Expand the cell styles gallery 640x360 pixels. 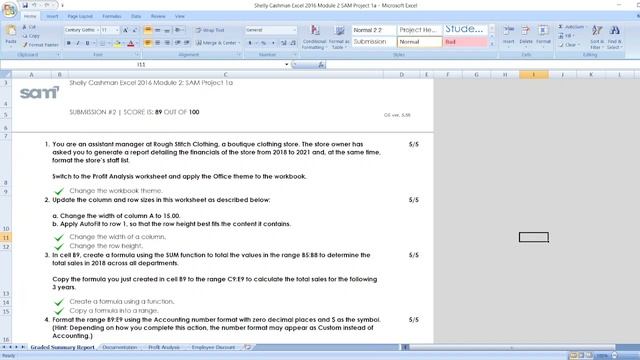point(492,44)
